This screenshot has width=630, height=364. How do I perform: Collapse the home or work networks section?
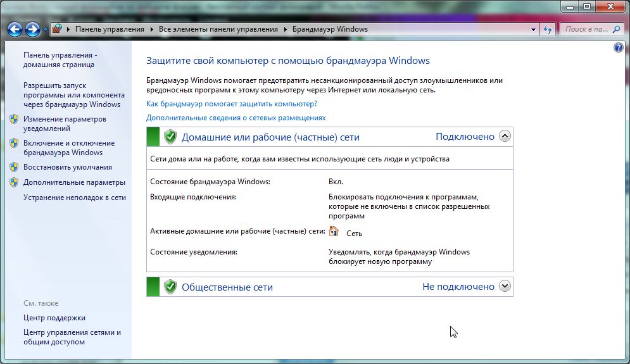point(505,136)
